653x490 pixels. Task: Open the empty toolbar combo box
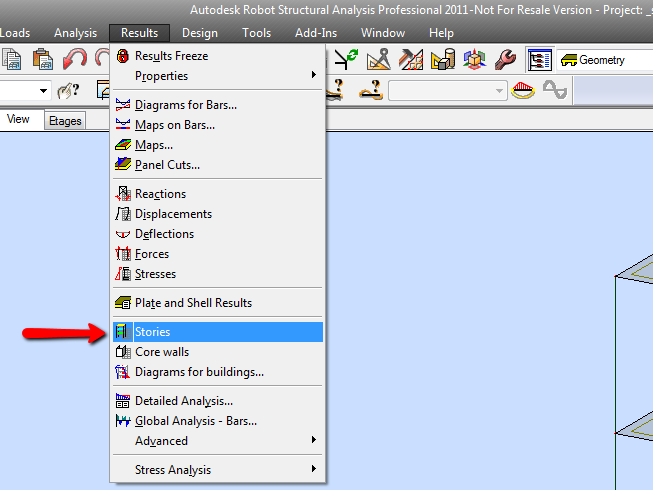click(448, 91)
